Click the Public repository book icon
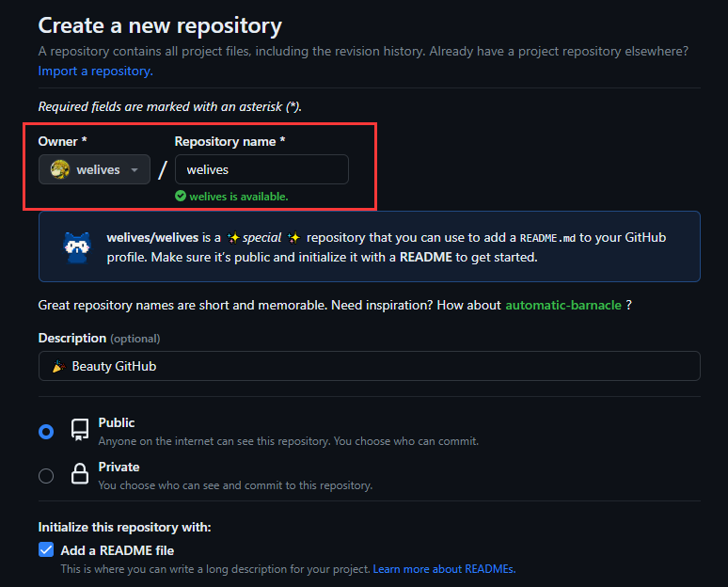 pos(80,430)
